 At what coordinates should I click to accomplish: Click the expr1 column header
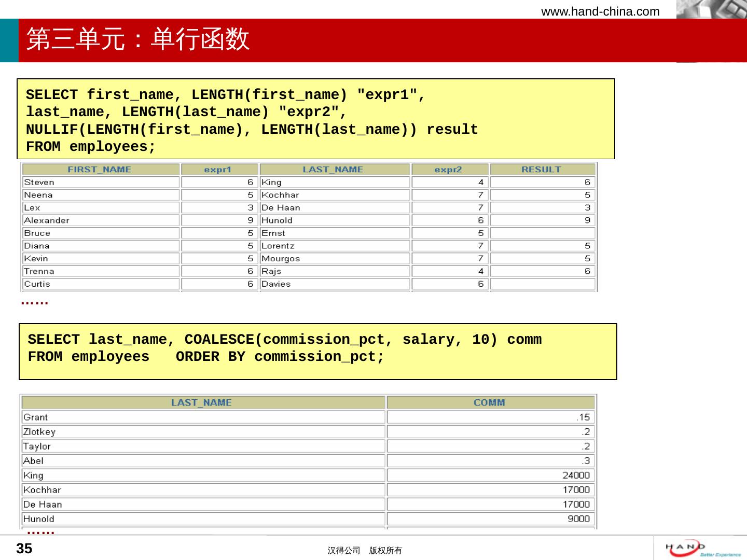[x=218, y=170]
